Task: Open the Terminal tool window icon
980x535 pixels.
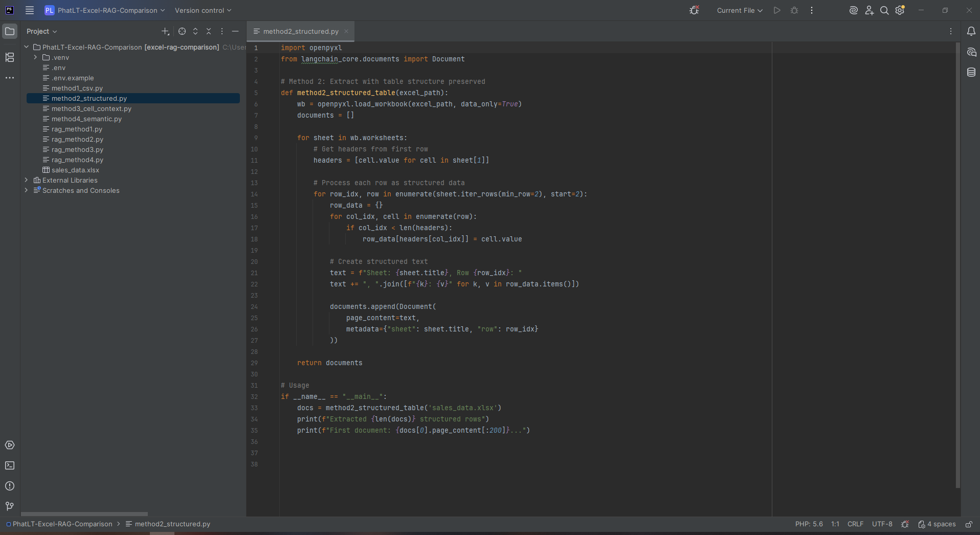Action: coord(10,465)
